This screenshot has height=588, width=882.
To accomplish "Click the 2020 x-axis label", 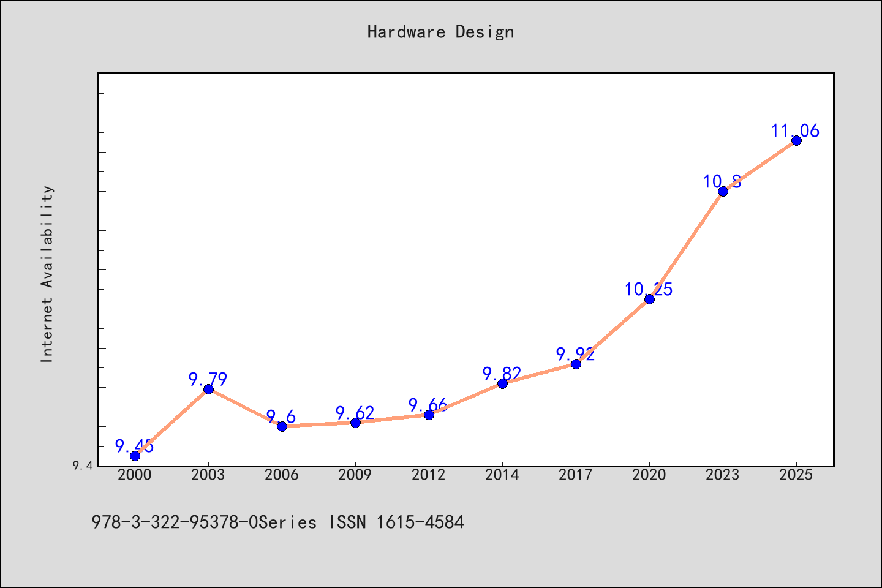I will click(649, 475).
